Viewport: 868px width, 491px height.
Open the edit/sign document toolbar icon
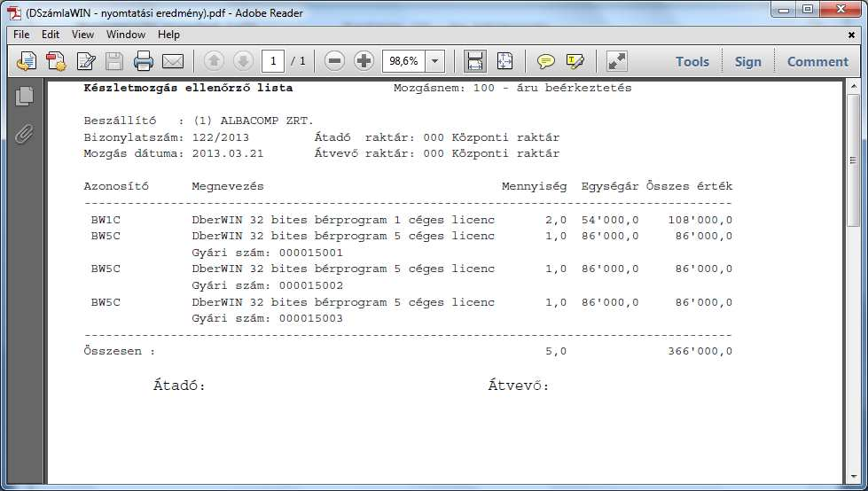pyautogui.click(x=86, y=61)
